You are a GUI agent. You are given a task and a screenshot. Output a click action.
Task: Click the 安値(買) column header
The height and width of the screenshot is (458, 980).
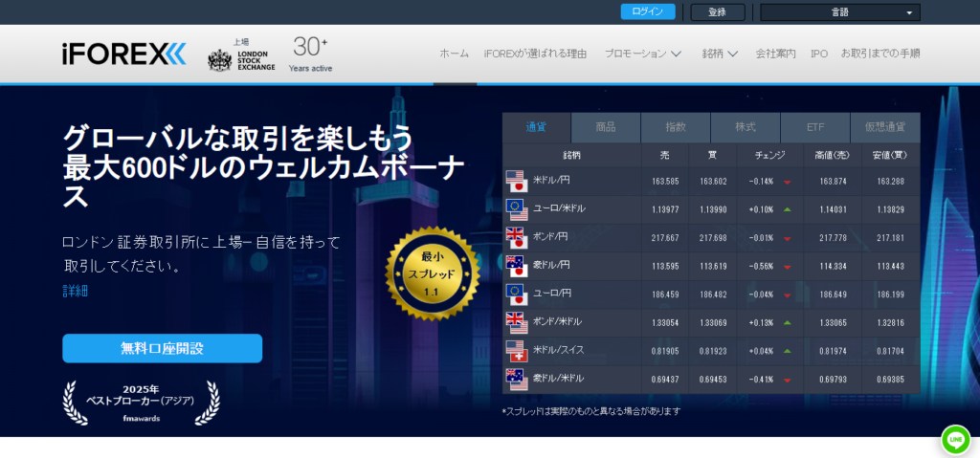[x=890, y=156]
